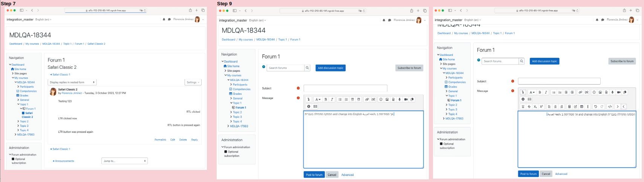
Task: Expand Topic 2 in the discussion-page navigation
Action: pos(18,122)
